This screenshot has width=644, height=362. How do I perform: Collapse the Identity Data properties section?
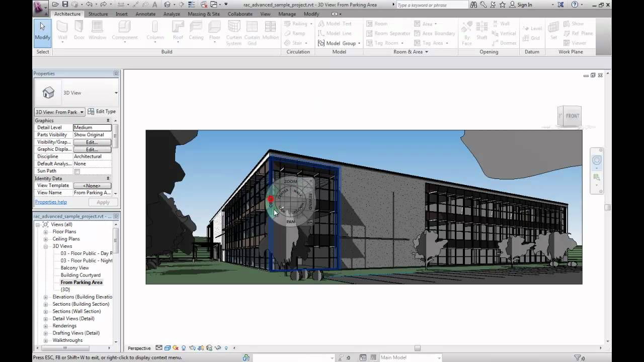[108, 178]
